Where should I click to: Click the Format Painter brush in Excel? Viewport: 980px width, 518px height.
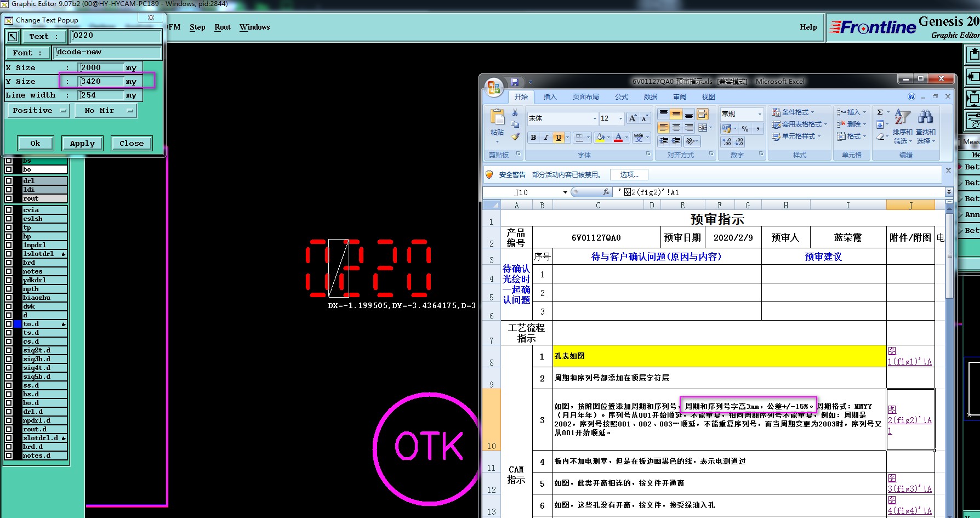[x=515, y=136]
